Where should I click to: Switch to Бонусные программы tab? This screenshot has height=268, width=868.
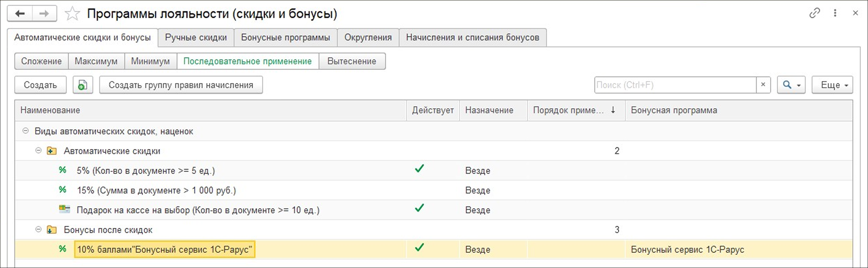point(285,37)
